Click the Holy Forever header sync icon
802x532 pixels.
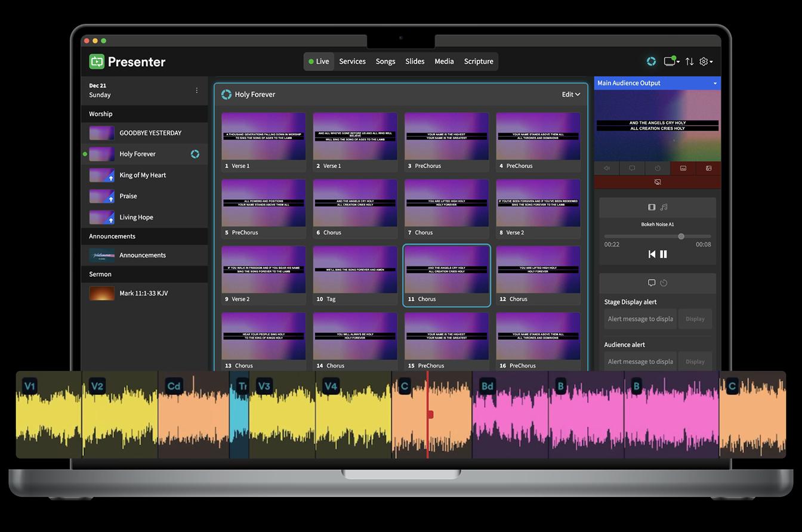click(x=226, y=94)
